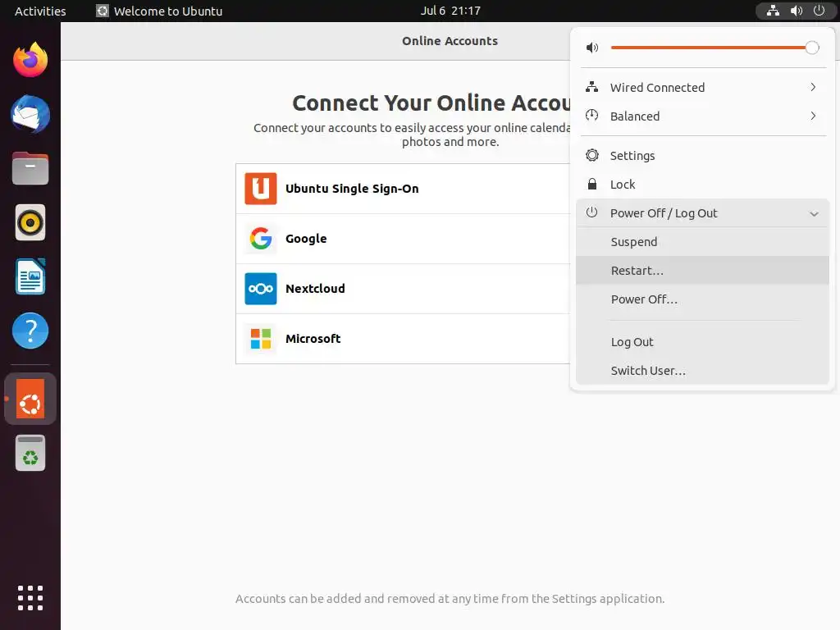Click the volume icon in top bar

[x=796, y=11]
